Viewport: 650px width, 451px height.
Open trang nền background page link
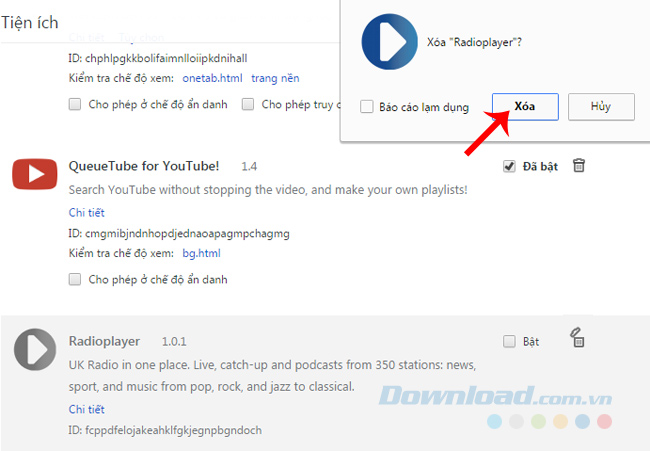coord(275,78)
